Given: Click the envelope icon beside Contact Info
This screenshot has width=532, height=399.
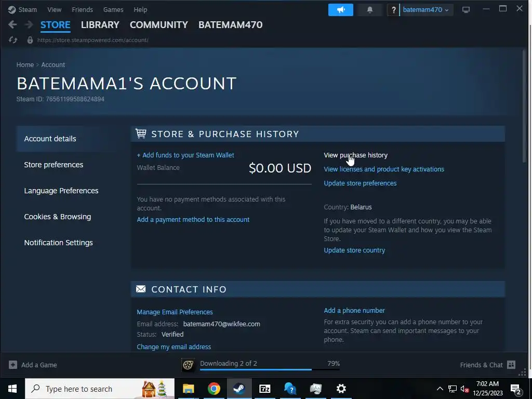Looking at the screenshot, I should 141,289.
